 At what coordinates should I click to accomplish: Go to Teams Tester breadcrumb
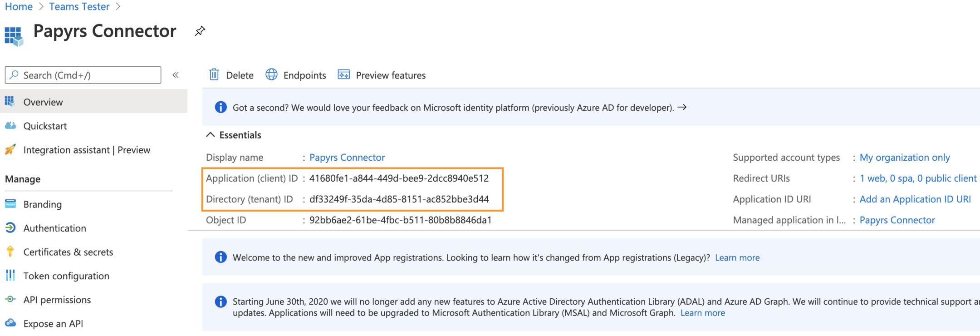click(x=79, y=6)
